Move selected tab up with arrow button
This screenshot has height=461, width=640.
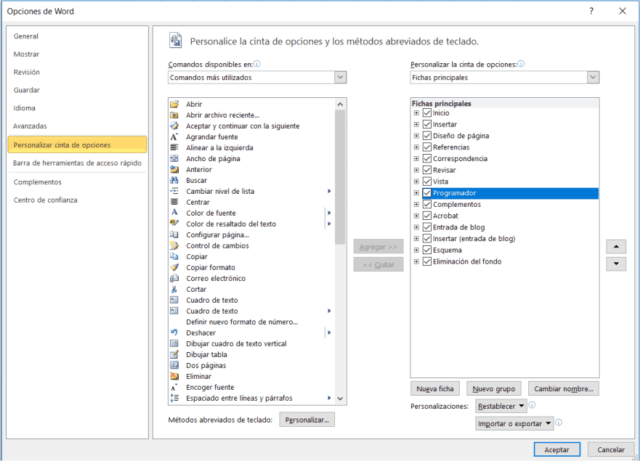click(x=616, y=247)
